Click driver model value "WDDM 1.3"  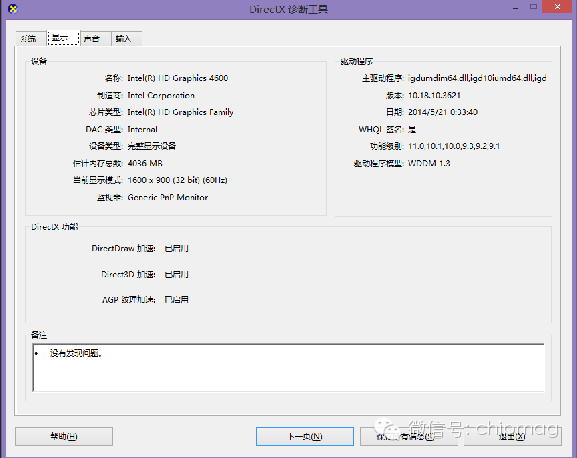pyautogui.click(x=429, y=163)
